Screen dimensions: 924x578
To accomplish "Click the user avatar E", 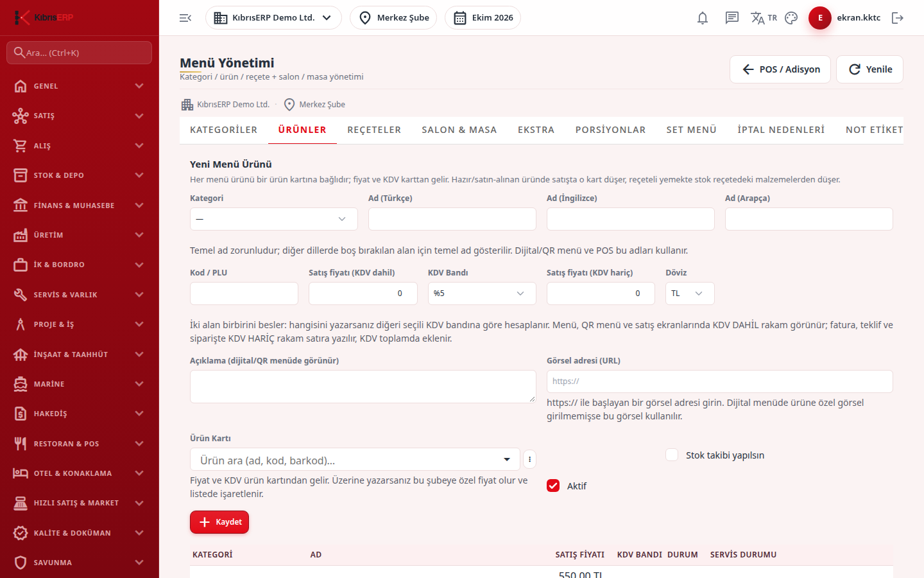I will 820,18.
